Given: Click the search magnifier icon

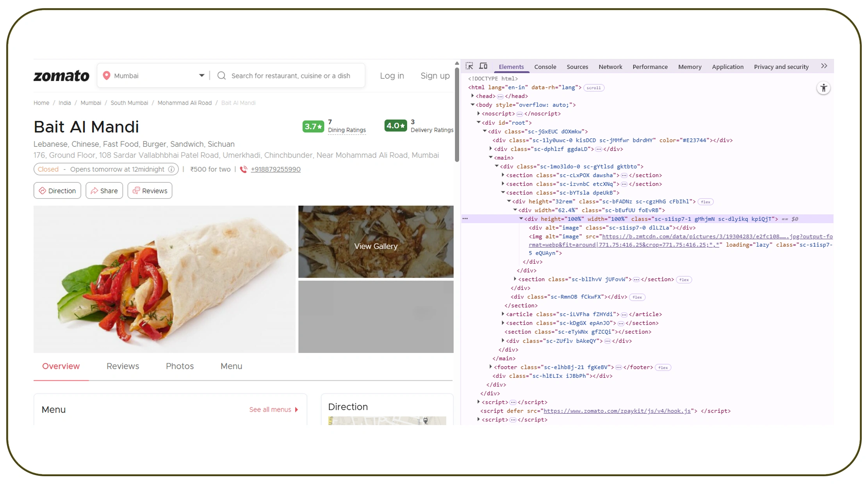Looking at the screenshot, I should (221, 76).
